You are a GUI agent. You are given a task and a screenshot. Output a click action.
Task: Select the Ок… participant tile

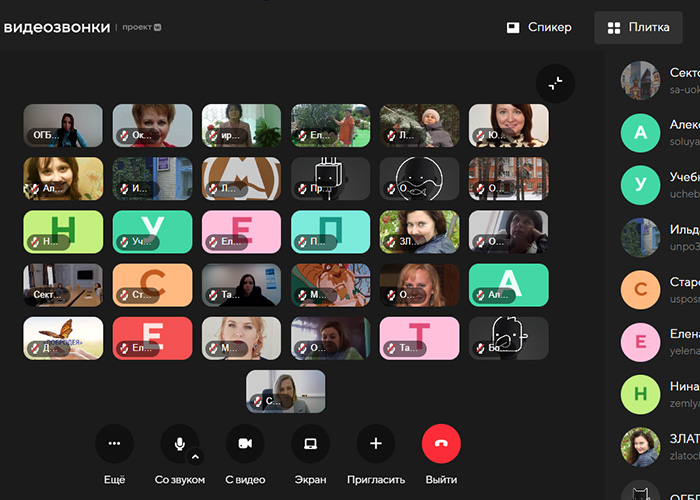click(x=152, y=126)
